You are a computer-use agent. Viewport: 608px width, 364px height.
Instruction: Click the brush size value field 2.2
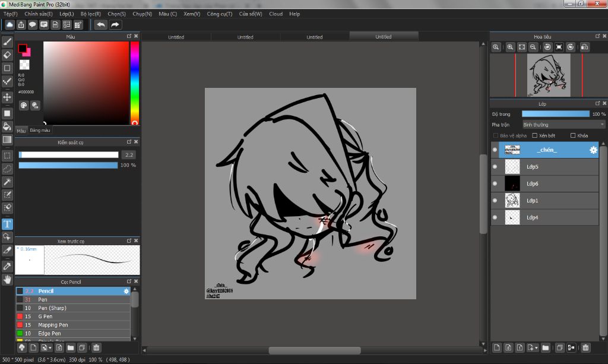point(129,154)
